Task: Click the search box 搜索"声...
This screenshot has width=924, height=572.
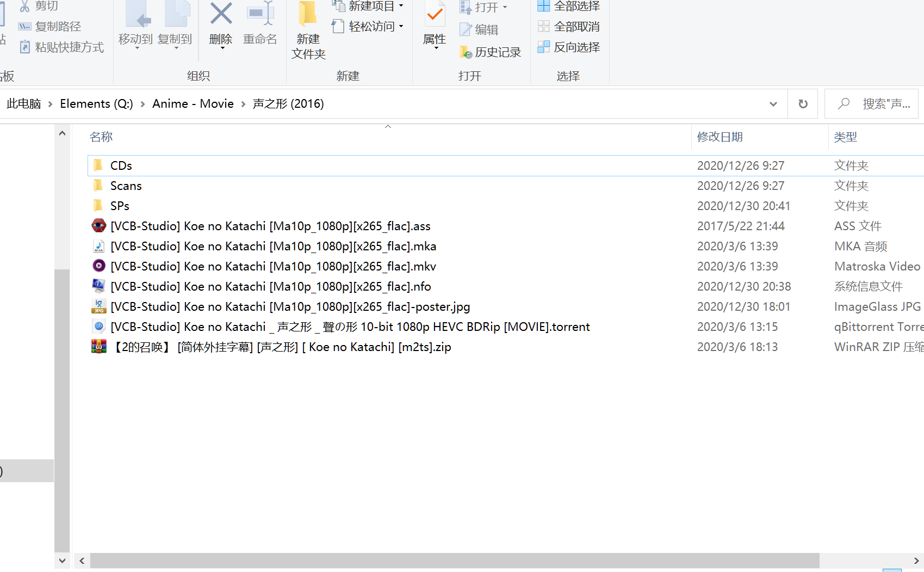Action: click(871, 103)
